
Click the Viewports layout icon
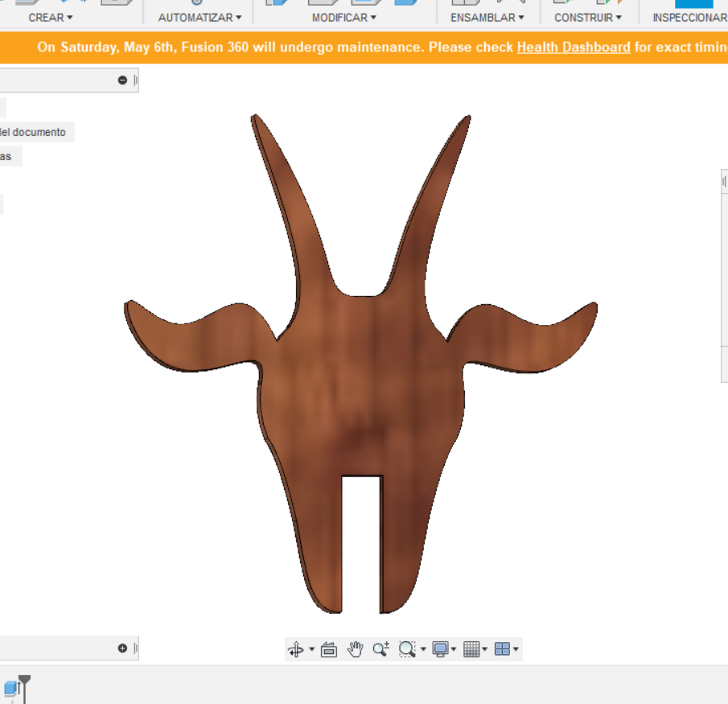502,648
